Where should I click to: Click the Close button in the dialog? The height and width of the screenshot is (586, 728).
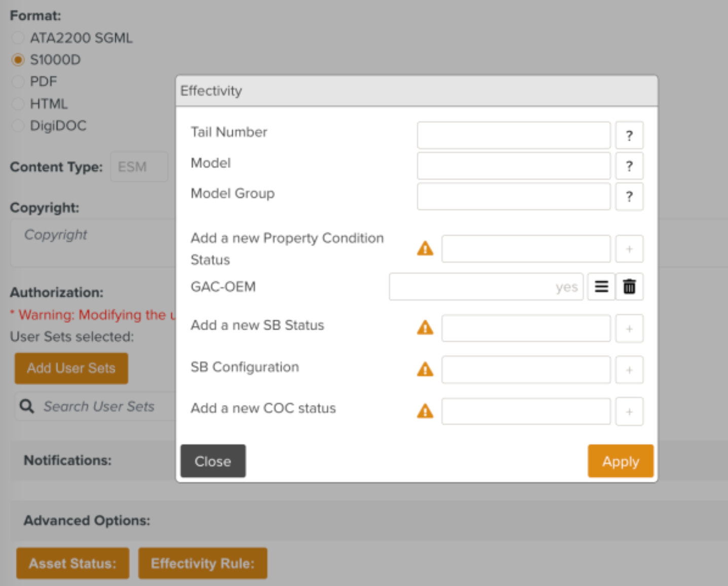213,461
